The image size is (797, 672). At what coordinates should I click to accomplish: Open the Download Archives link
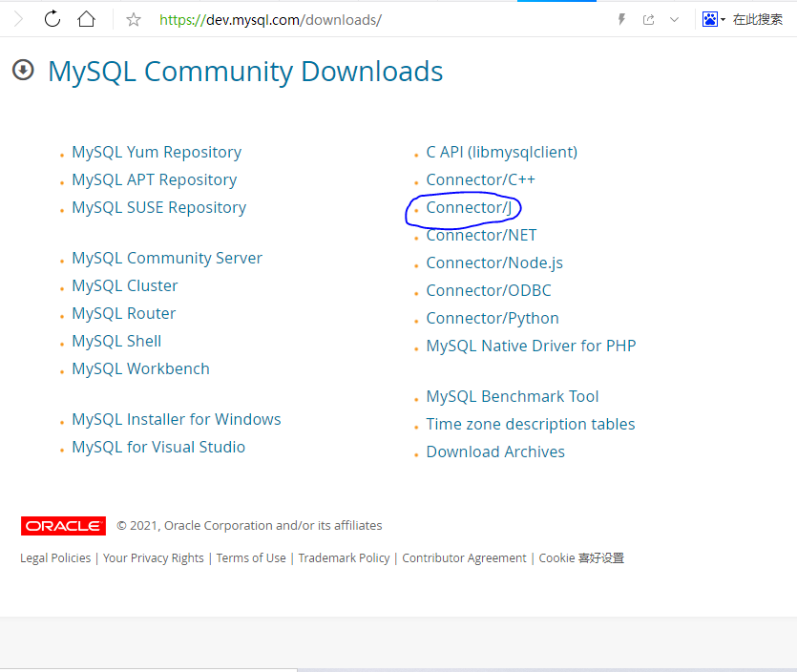[495, 451]
